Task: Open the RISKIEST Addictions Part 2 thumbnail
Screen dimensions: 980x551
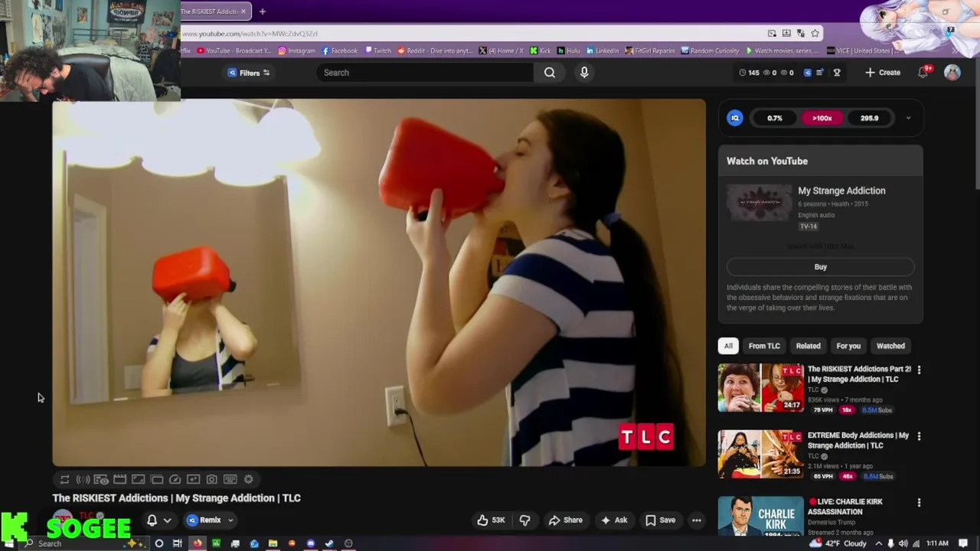Action: click(761, 388)
